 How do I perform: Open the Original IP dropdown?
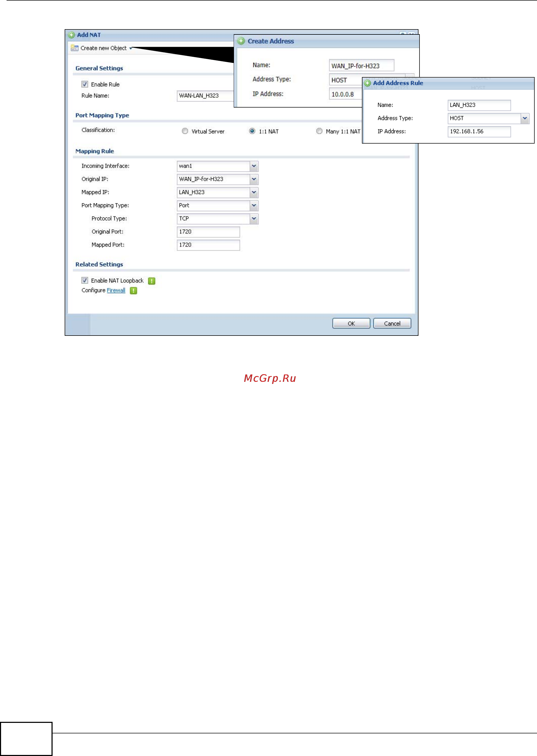click(254, 179)
